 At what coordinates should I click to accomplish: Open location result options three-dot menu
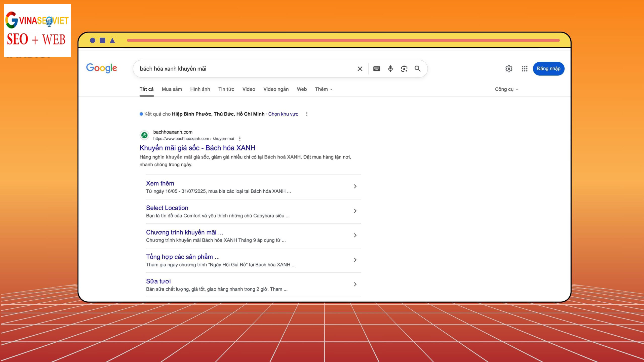point(307,114)
